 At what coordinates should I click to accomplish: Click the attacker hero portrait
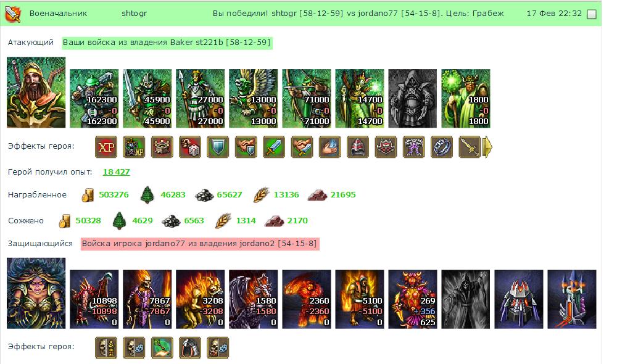[x=36, y=93]
